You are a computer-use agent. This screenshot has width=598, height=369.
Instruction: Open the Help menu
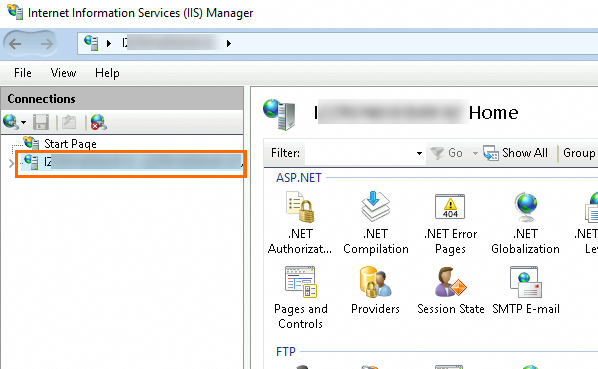point(107,73)
